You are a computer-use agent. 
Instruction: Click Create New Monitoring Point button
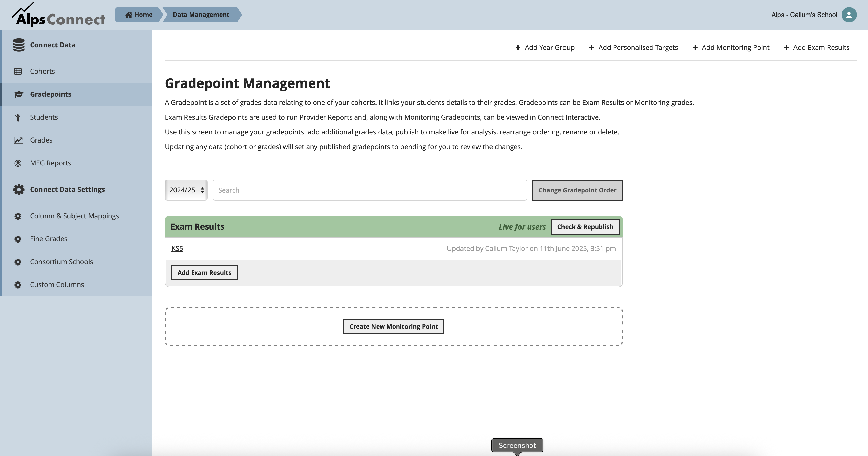(x=394, y=326)
